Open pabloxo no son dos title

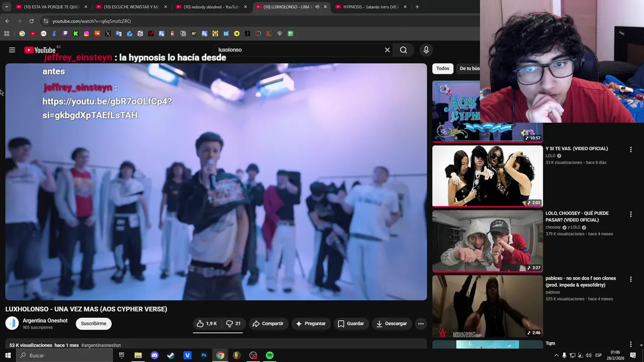pos(581,282)
